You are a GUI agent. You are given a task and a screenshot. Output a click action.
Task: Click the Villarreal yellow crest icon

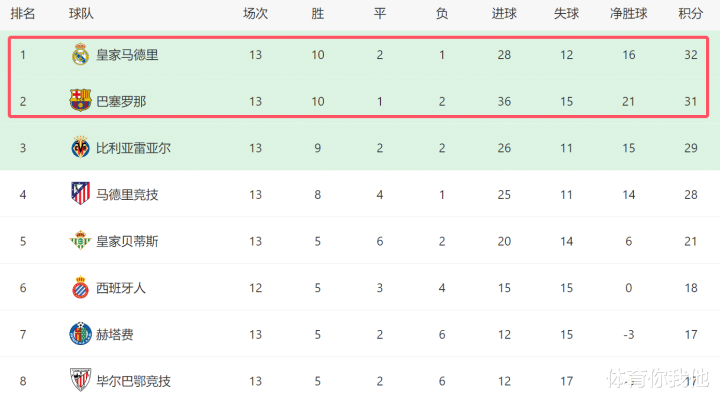click(80, 148)
